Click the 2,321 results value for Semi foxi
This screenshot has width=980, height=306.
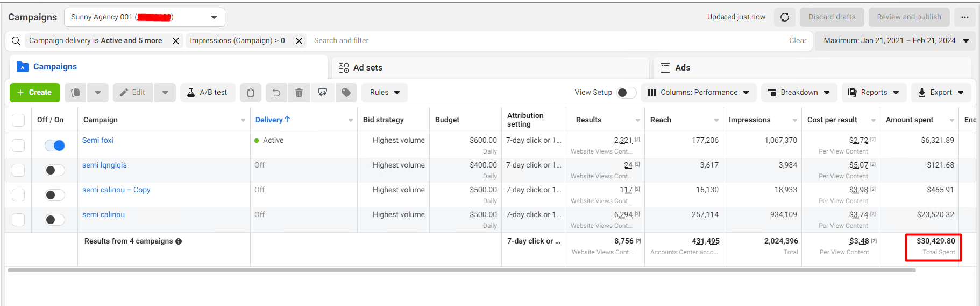(623, 140)
